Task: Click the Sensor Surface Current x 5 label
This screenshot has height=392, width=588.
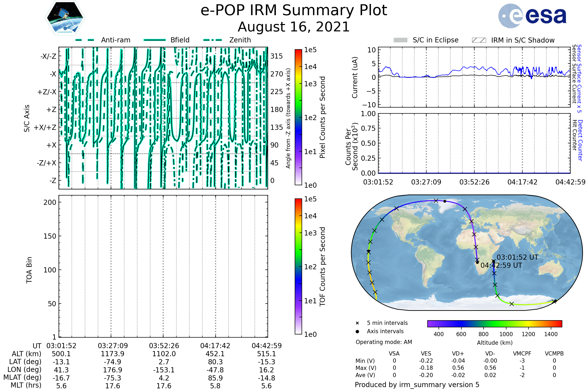Action: point(579,78)
